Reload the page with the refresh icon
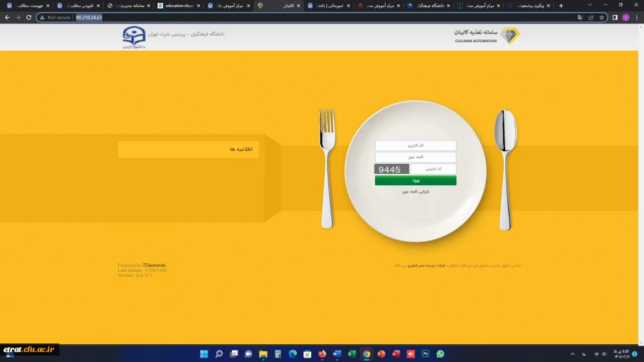644x362 pixels. [29, 17]
